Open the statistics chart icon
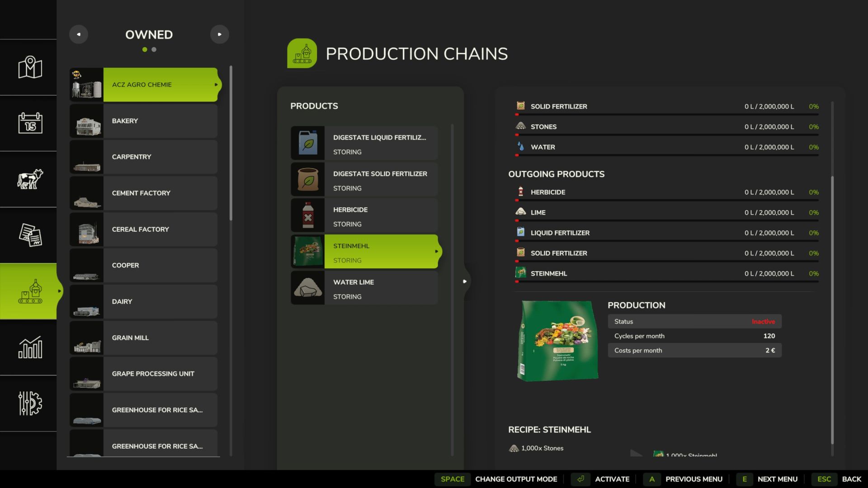Screen dimensions: 868x488 pyautogui.click(x=30, y=347)
